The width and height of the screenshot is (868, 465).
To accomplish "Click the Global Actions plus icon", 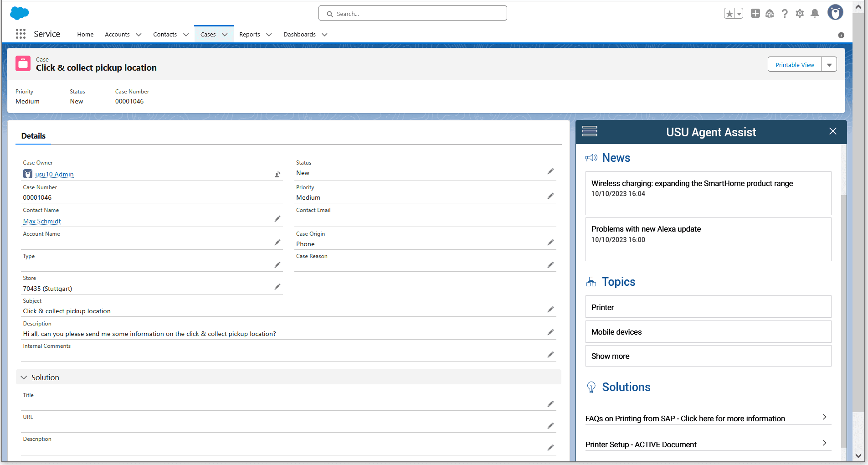I will (755, 14).
